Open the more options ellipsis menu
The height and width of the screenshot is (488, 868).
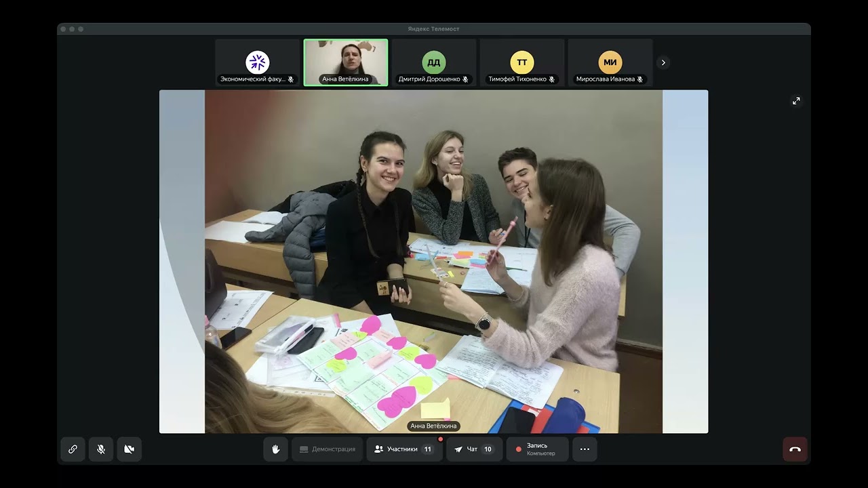(585, 449)
